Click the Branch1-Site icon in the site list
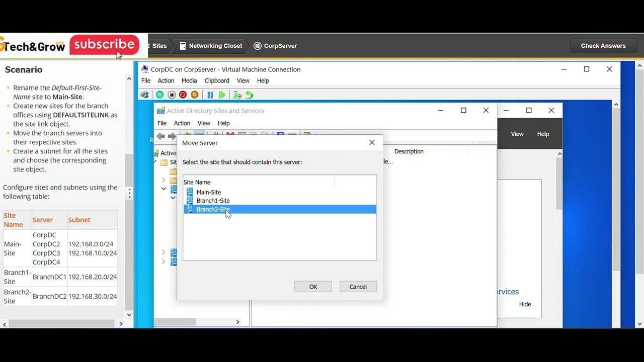The width and height of the screenshot is (644, 362). pyautogui.click(x=190, y=201)
